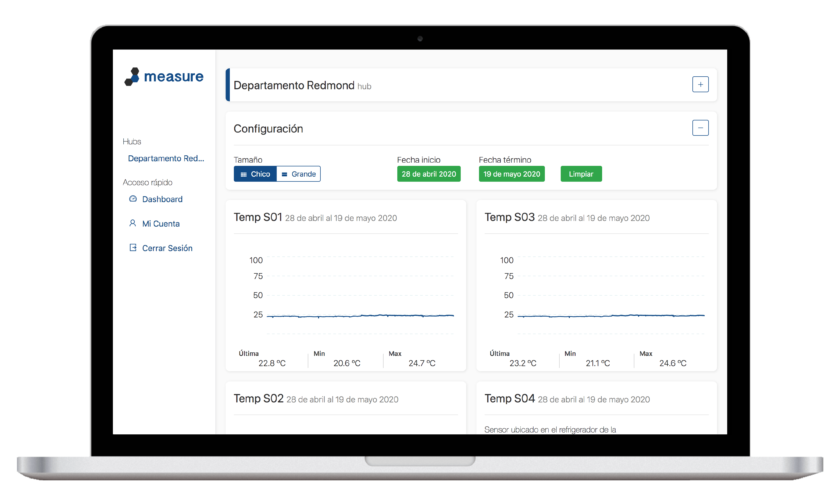Click the Cerrar Sesión logout icon

[133, 248]
